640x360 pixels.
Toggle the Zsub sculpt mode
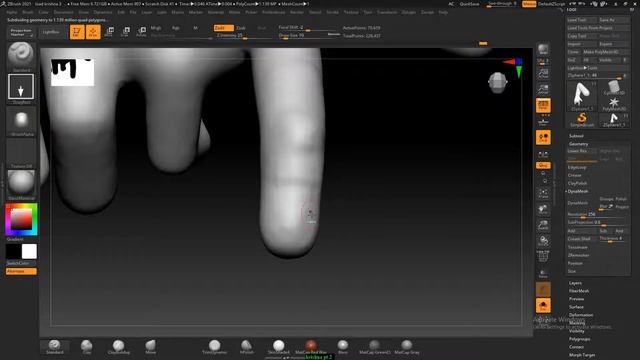click(x=241, y=28)
